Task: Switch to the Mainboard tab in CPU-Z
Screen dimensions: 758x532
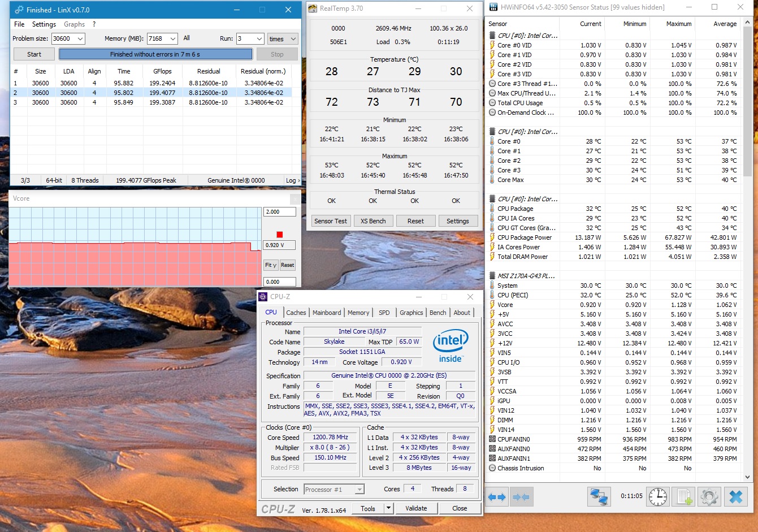Action: click(x=327, y=313)
